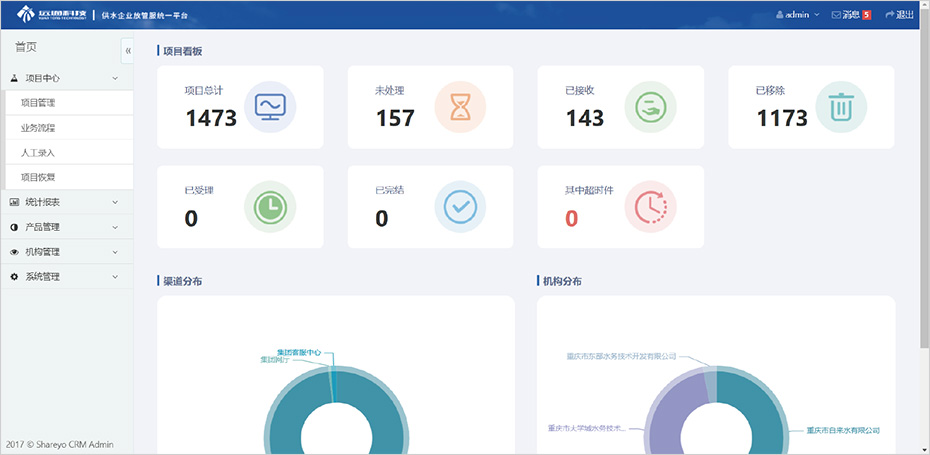Click the eye icon beside 机构管理
Screen dimensions: 930x455
15,252
